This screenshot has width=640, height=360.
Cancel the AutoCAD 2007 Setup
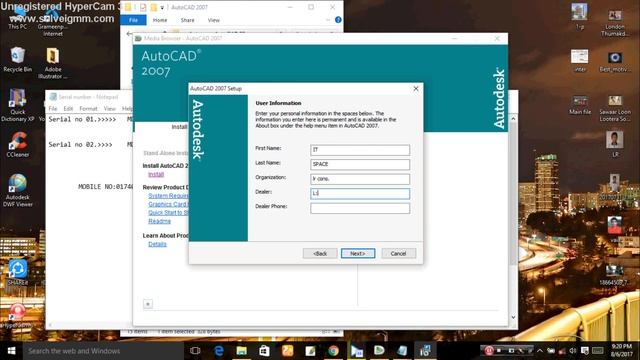tap(398, 253)
